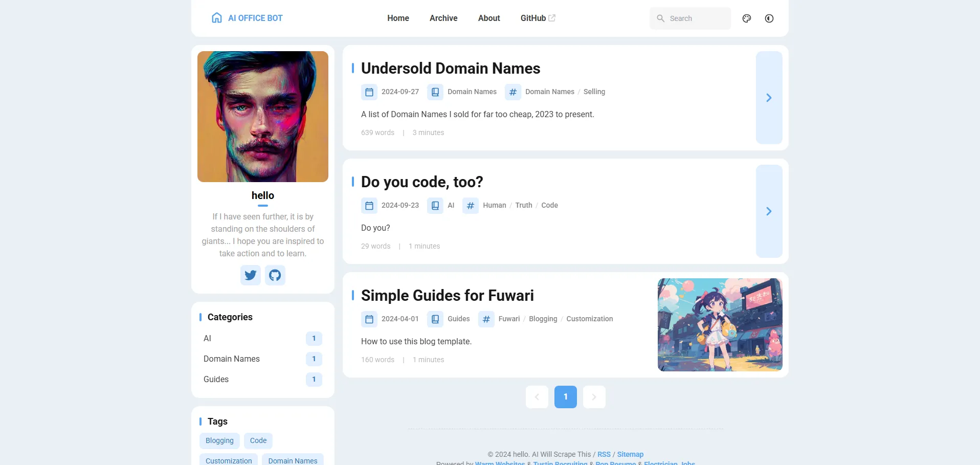The height and width of the screenshot is (465, 980).
Task: Open the Archive nav item
Action: 443,18
